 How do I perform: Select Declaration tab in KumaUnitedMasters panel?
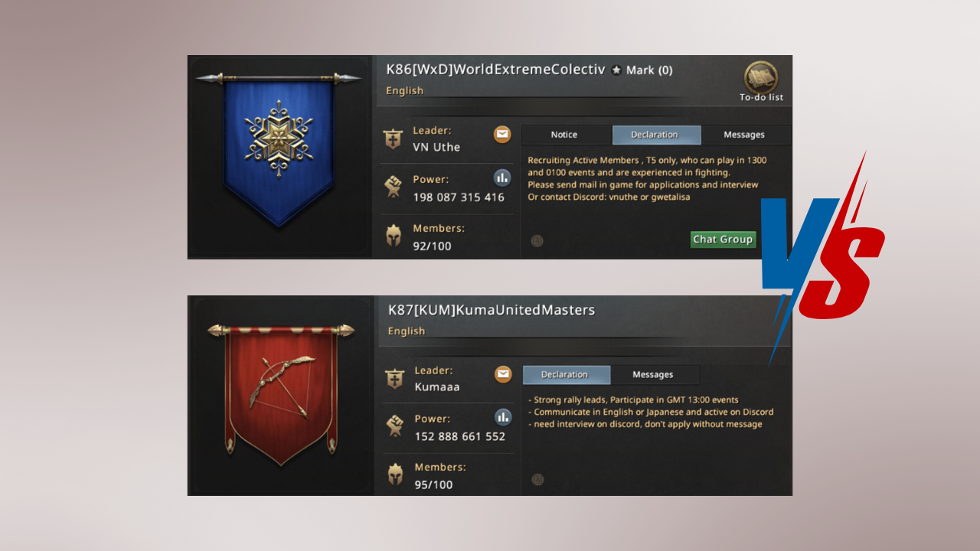(x=565, y=375)
